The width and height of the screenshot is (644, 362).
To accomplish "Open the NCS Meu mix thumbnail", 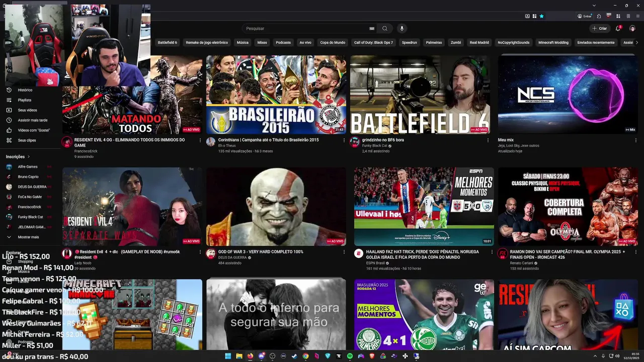I will coord(568,95).
